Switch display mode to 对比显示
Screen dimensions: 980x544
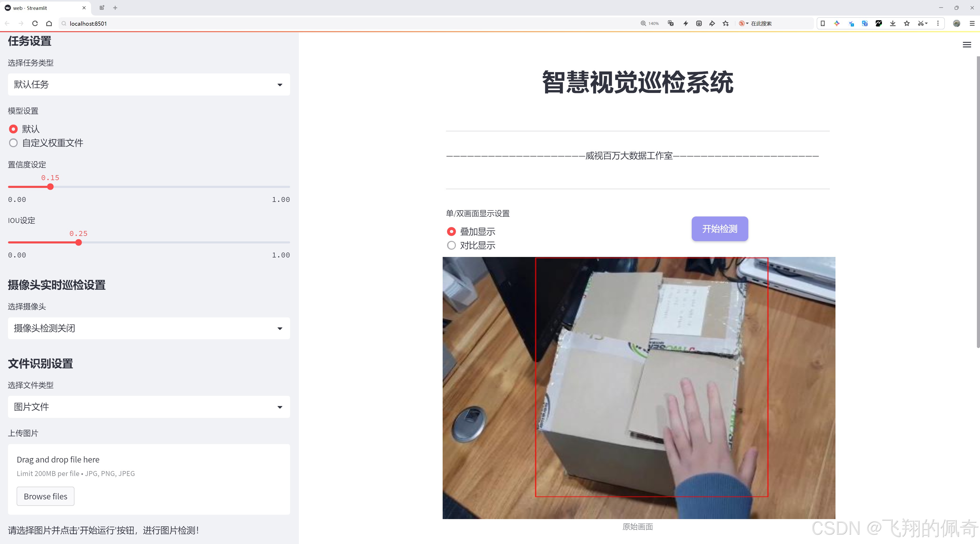tap(451, 245)
